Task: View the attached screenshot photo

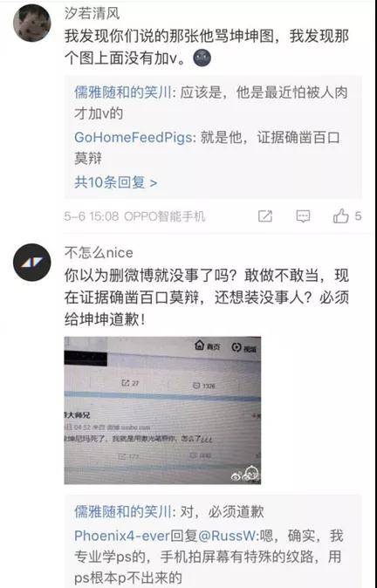Action: coord(162,410)
